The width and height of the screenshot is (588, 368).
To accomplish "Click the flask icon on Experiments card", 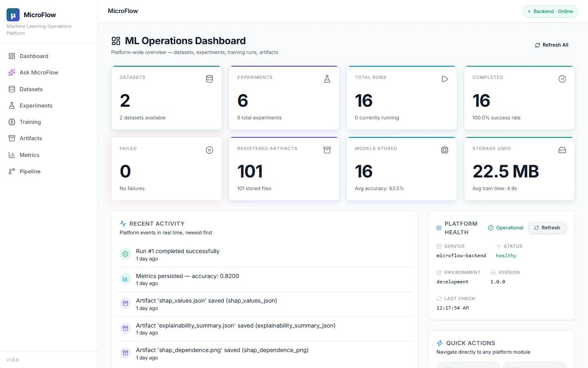I will [327, 79].
